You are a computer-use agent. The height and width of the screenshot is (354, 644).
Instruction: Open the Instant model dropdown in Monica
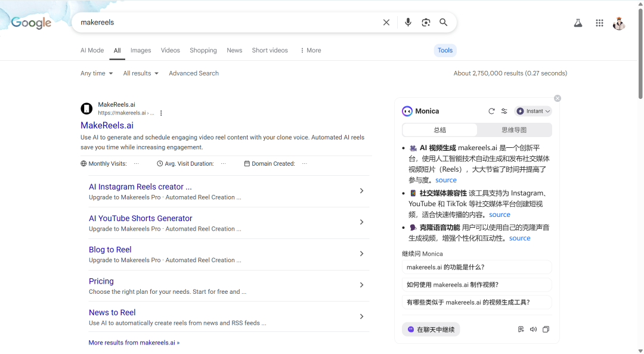(x=532, y=111)
